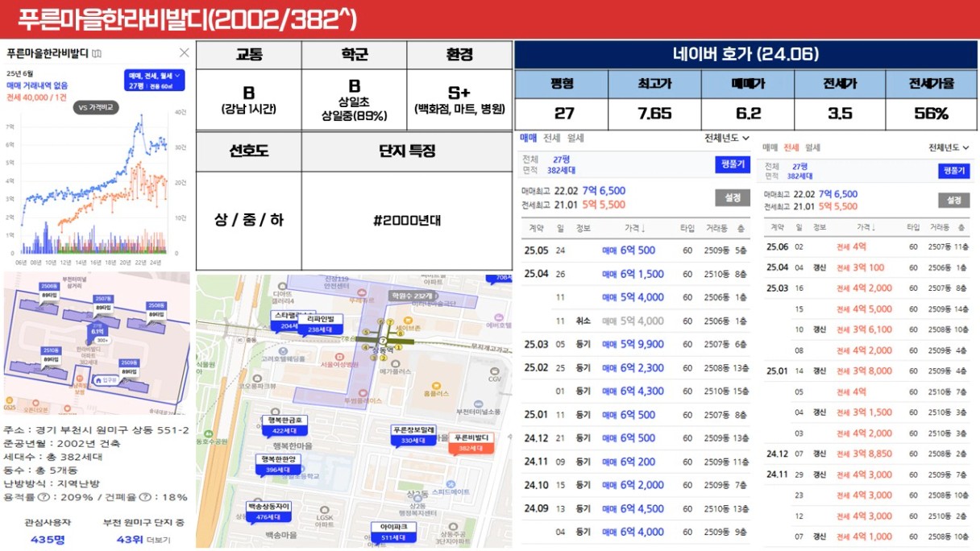Click the orange 푸른비발디 382세대 map marker
The height and width of the screenshot is (551, 980).
471,442
